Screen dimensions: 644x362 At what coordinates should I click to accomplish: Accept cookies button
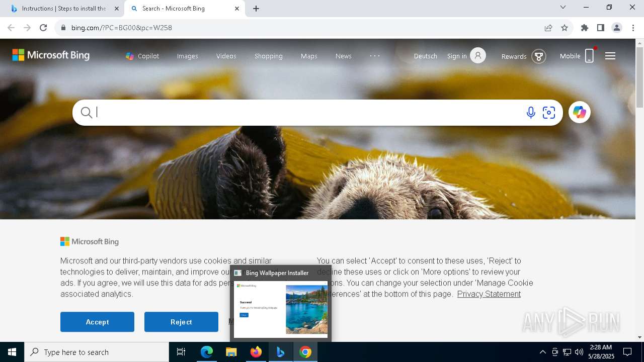pos(97,322)
